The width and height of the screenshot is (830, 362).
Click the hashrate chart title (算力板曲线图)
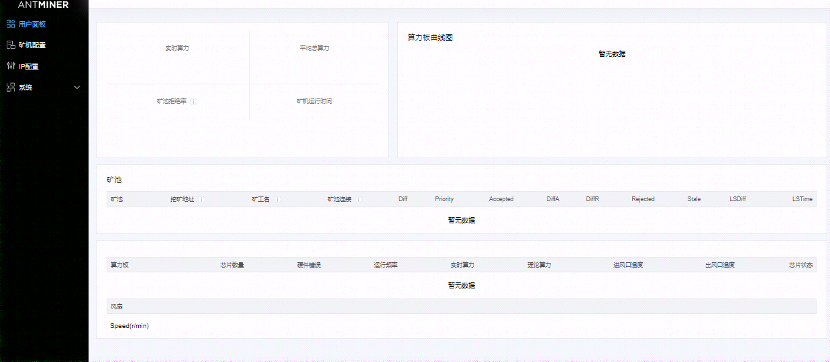click(430, 38)
